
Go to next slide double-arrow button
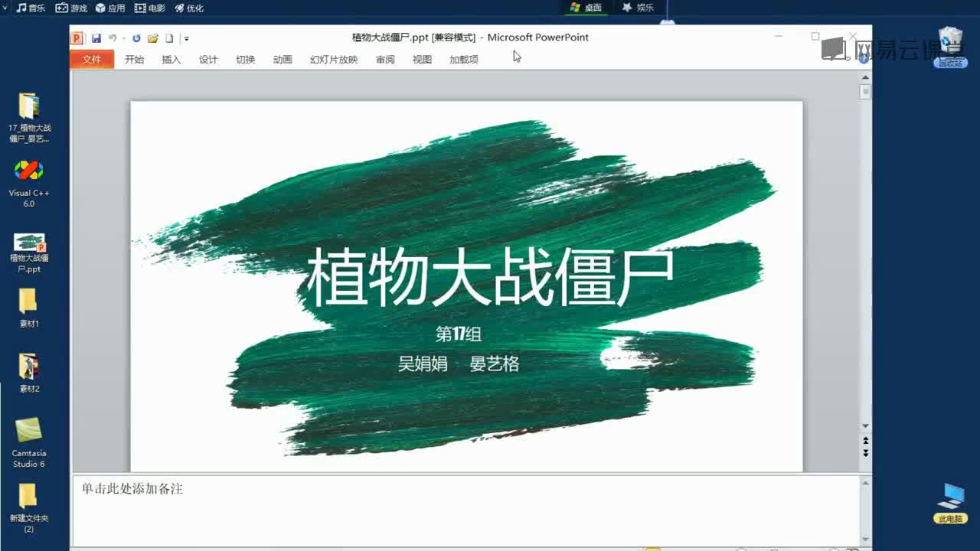tap(866, 453)
